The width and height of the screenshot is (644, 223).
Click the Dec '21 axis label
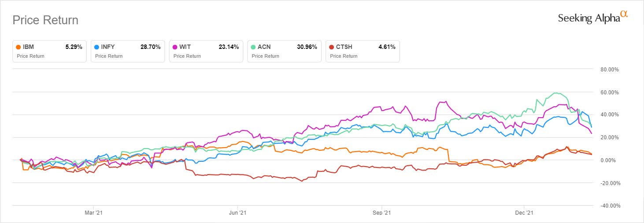click(x=525, y=213)
